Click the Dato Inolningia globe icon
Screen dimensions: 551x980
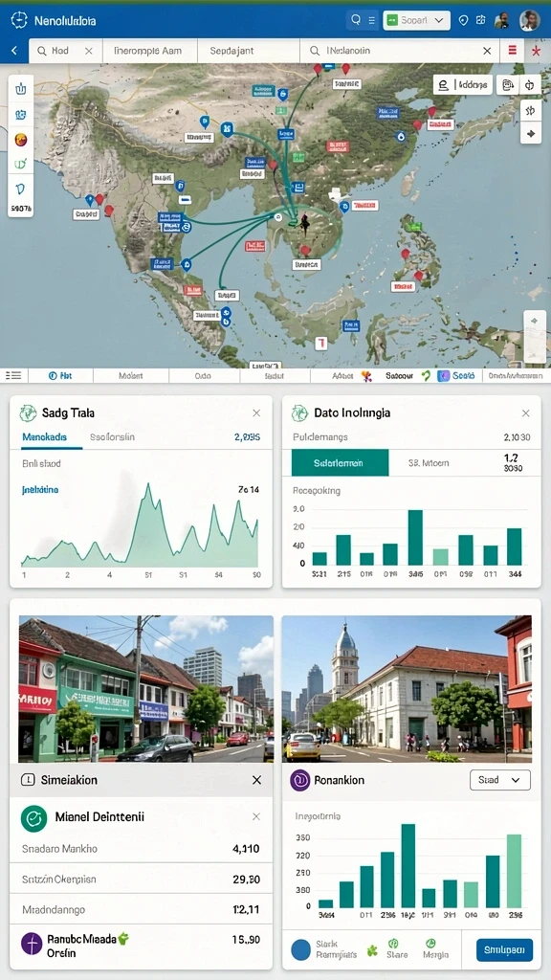[299, 412]
